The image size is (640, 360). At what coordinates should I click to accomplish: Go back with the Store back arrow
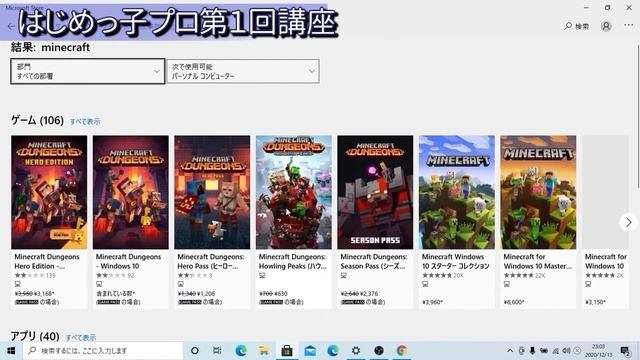point(11,27)
